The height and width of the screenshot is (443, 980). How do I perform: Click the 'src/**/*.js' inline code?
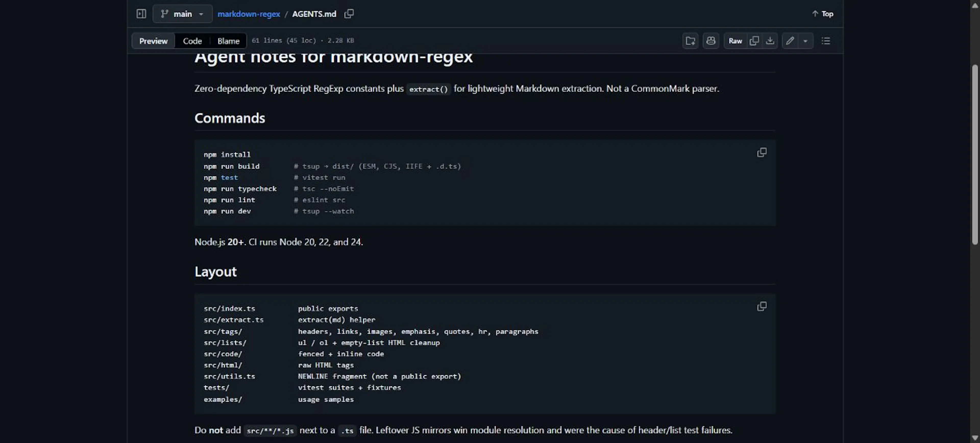(x=270, y=430)
